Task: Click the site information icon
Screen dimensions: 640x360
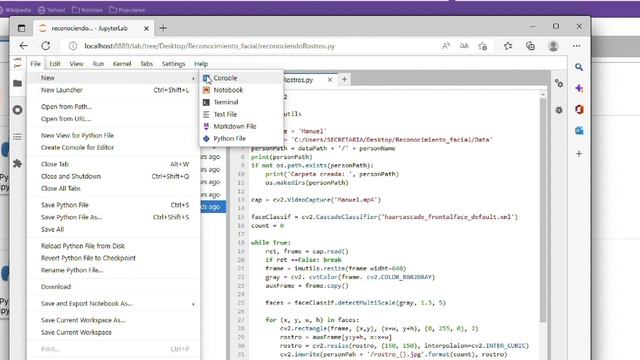Action: 73,46
